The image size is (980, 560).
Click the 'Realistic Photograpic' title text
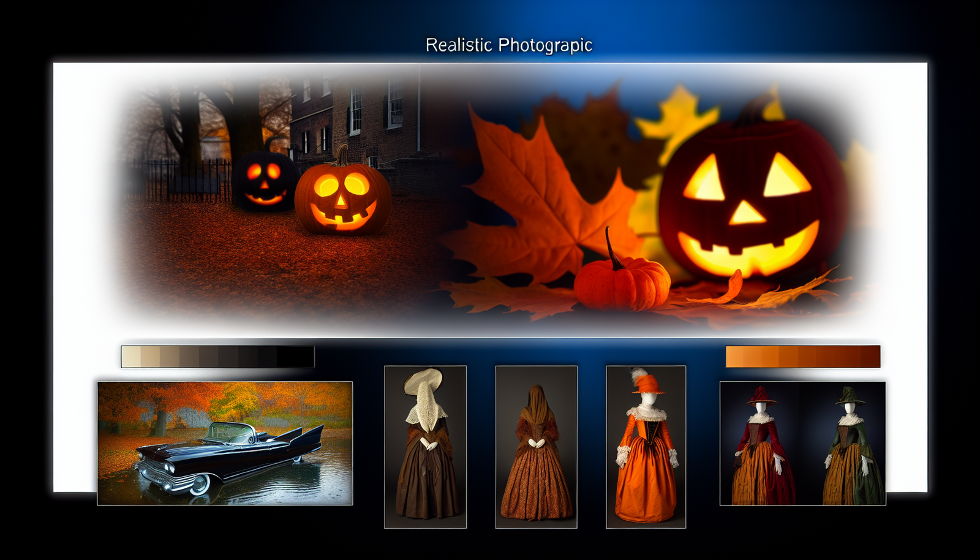click(509, 45)
